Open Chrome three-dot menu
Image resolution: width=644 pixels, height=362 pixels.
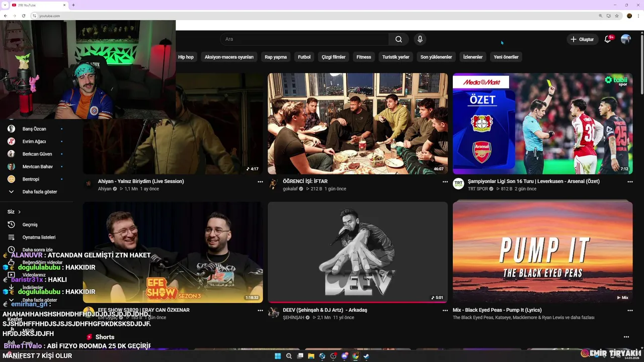click(x=638, y=16)
